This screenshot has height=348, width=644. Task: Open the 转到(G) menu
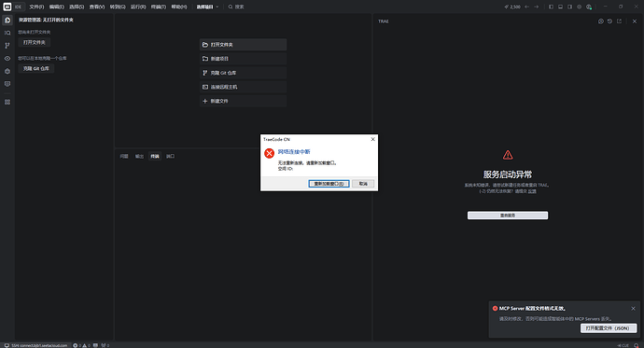tap(118, 7)
